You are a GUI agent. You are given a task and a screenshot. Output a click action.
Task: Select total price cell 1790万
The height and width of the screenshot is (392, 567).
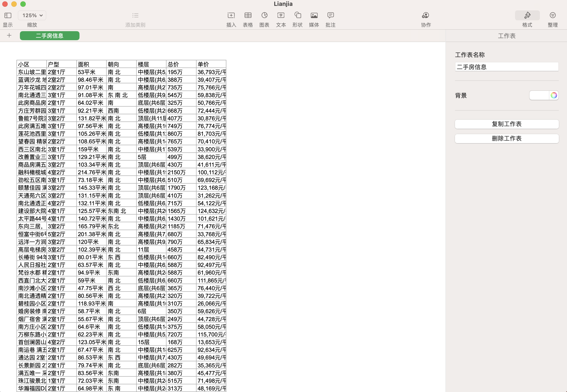tap(181, 188)
